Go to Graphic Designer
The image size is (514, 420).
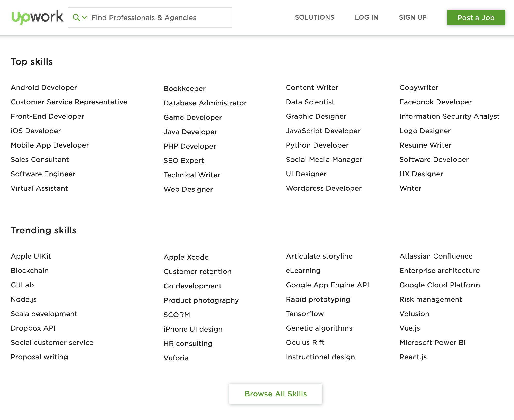click(x=316, y=116)
